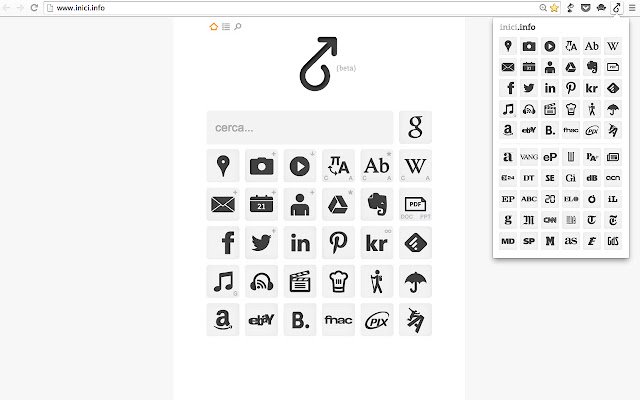
Task: Click the magnifier search icon above logo
Action: coord(238,27)
